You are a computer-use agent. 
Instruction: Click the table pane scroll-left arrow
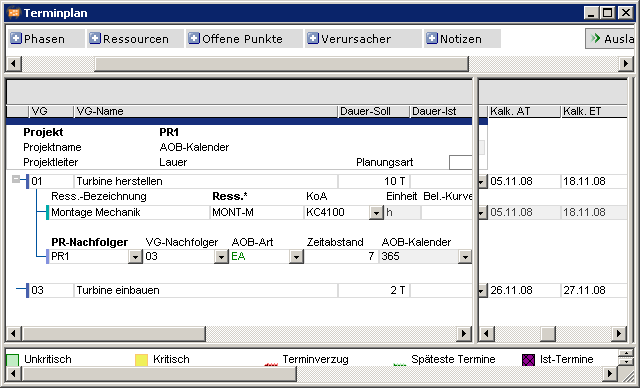[14, 334]
